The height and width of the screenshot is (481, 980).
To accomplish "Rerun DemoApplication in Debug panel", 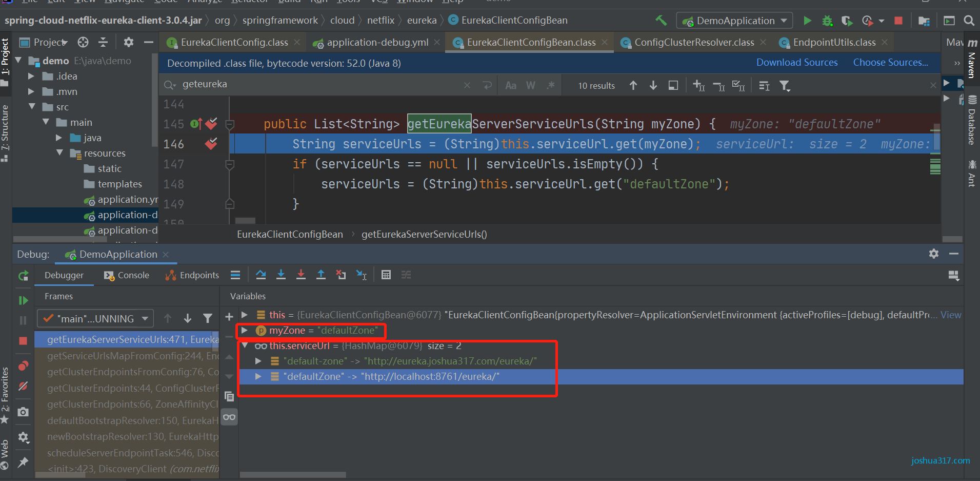I will [23, 276].
